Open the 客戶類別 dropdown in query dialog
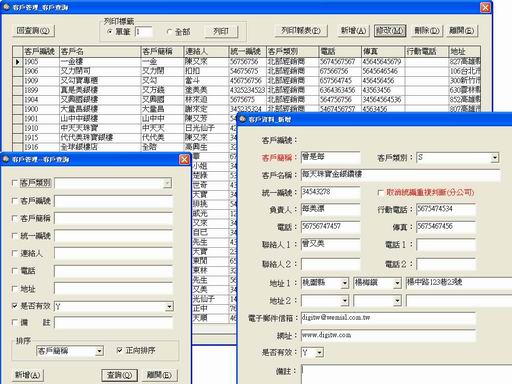The width and height of the screenshot is (512, 384). click(167, 183)
